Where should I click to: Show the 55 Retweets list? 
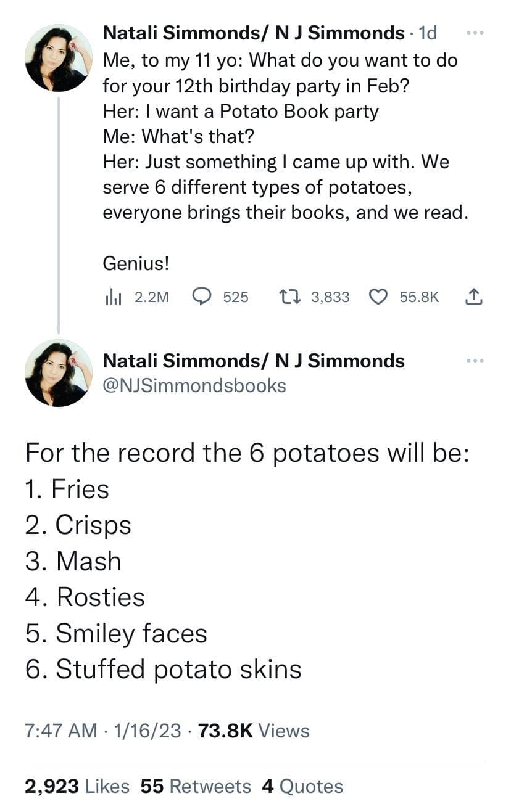pos(196,786)
